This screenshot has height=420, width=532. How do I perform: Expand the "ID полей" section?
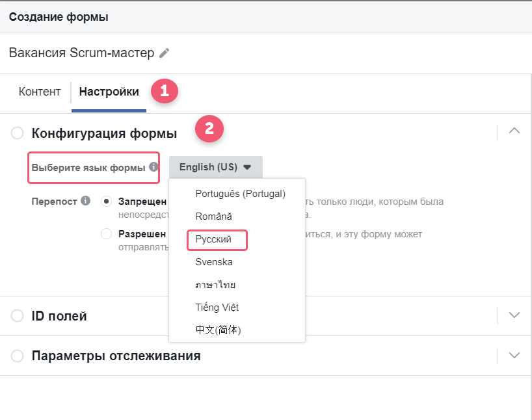(x=514, y=316)
